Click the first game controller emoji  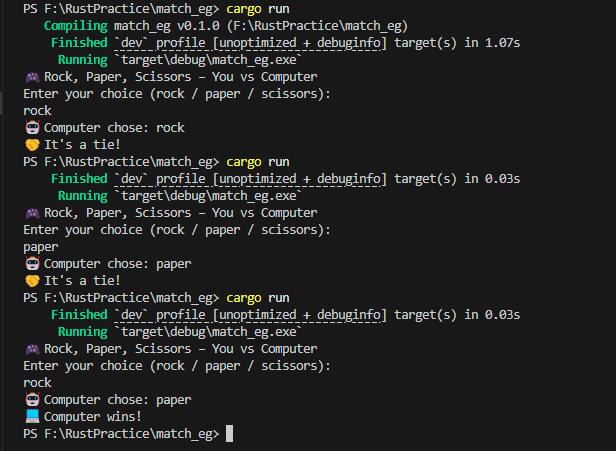(32, 77)
